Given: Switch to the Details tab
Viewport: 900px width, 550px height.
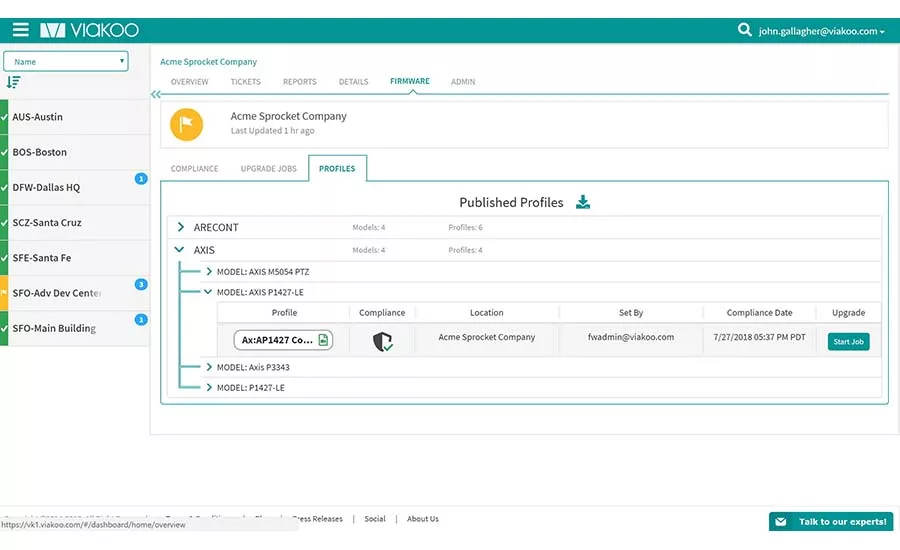Looking at the screenshot, I should (354, 82).
